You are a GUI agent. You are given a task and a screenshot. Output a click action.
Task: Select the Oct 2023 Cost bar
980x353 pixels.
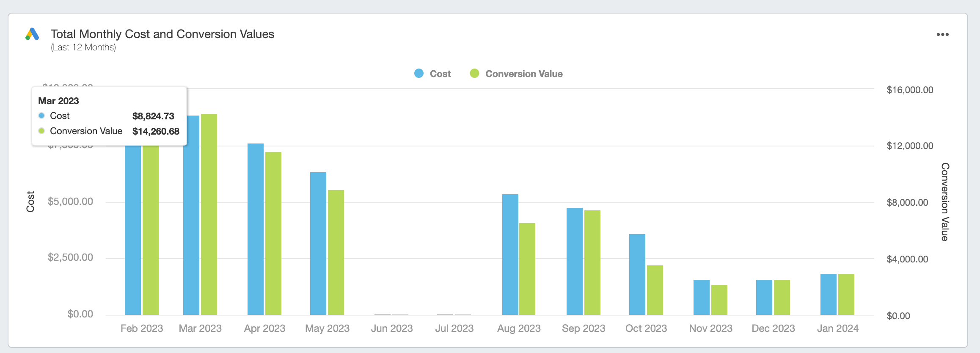pos(637,274)
